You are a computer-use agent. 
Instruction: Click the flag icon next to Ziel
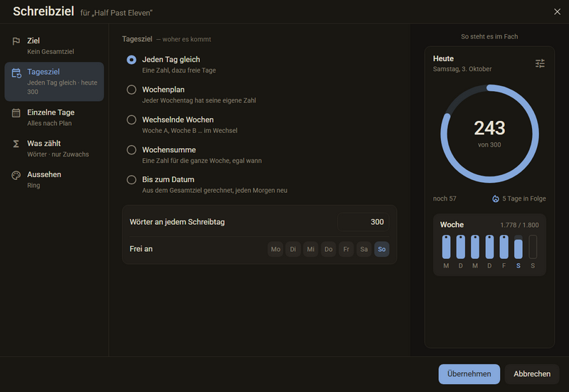[16, 41]
